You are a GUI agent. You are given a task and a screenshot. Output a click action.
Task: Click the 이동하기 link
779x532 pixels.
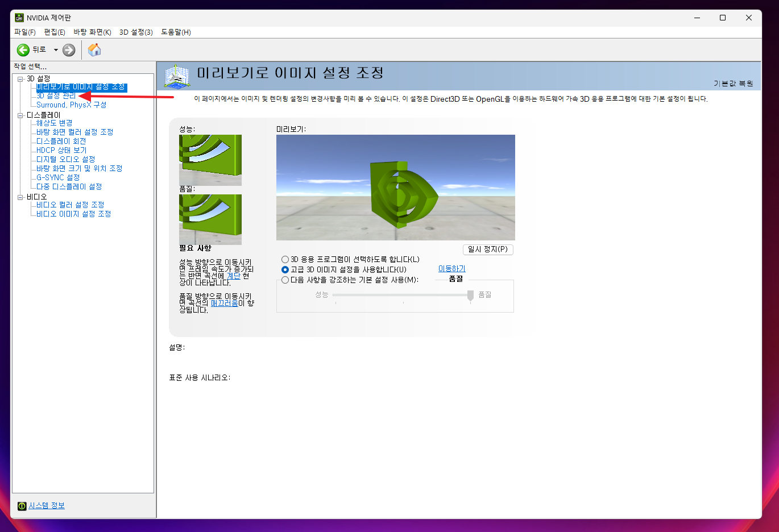coord(452,269)
